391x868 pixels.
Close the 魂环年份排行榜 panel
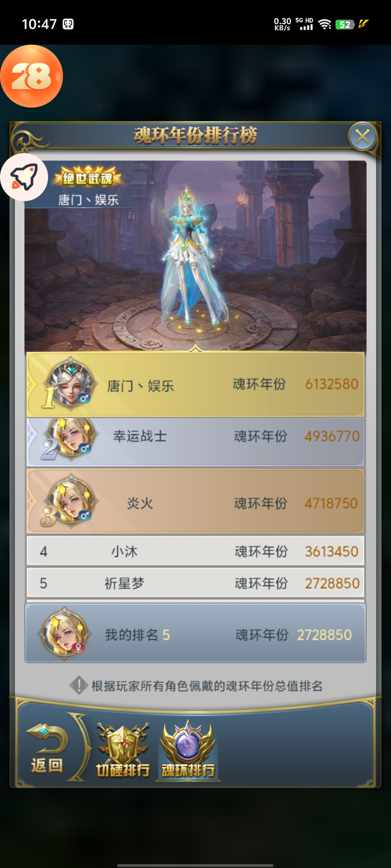click(362, 137)
